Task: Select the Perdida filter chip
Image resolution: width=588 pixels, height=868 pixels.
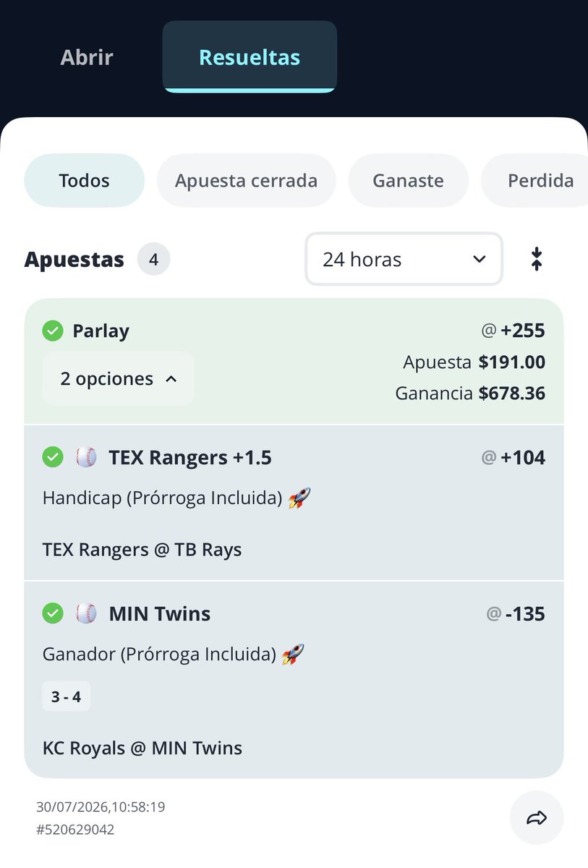Action: 534,181
